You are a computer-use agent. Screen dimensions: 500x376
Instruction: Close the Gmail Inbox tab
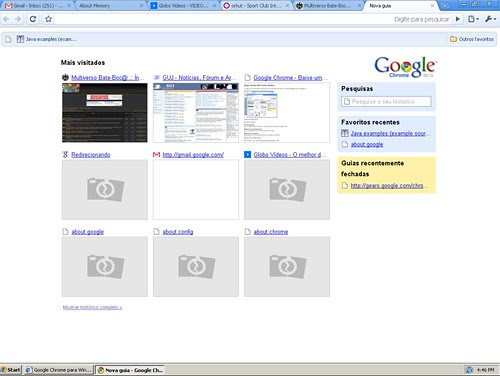click(x=69, y=6)
